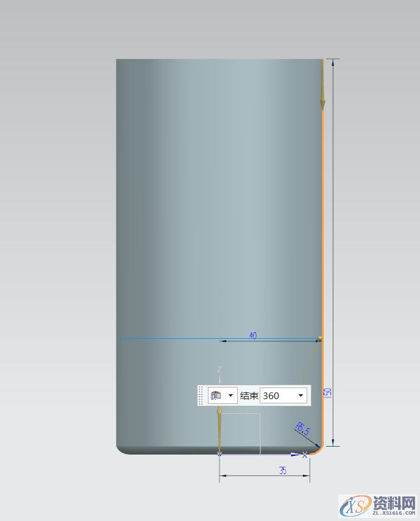420x521 pixels.
Task: Select the 150 vertical dimension label
Action: click(x=327, y=392)
